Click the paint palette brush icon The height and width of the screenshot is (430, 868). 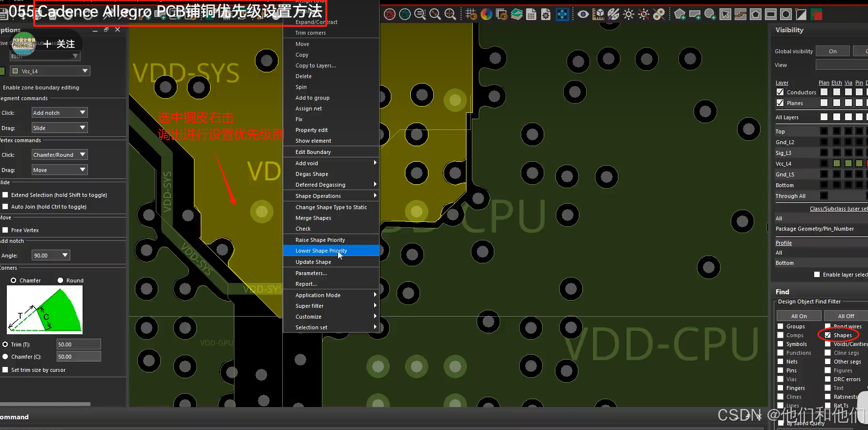[614, 14]
